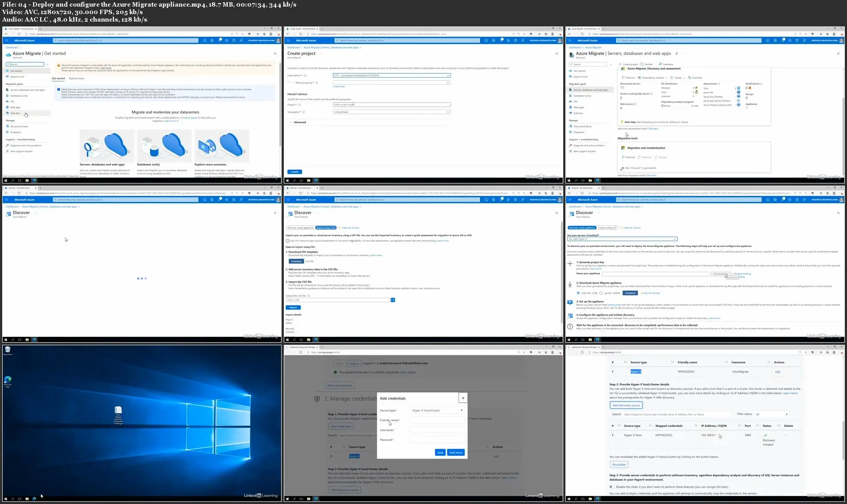
Task: Open notifications bell in Get started page header
Action: click(x=219, y=40)
